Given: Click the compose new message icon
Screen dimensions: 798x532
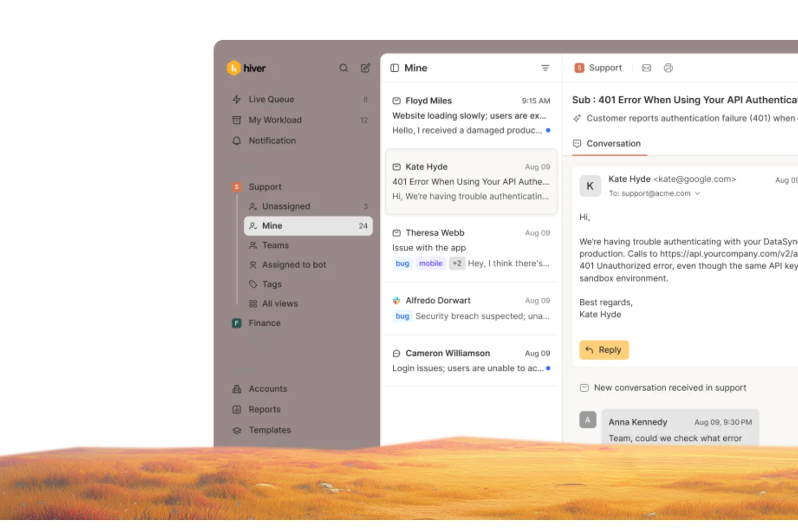Looking at the screenshot, I should click(x=365, y=68).
